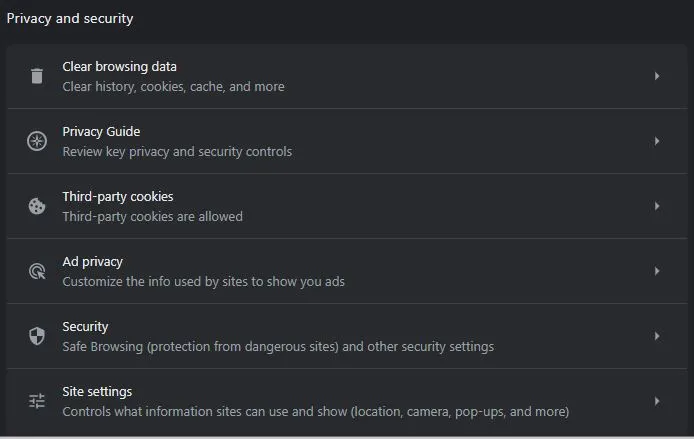Click the cookie icon beside Third-party cookies

pos(37,206)
